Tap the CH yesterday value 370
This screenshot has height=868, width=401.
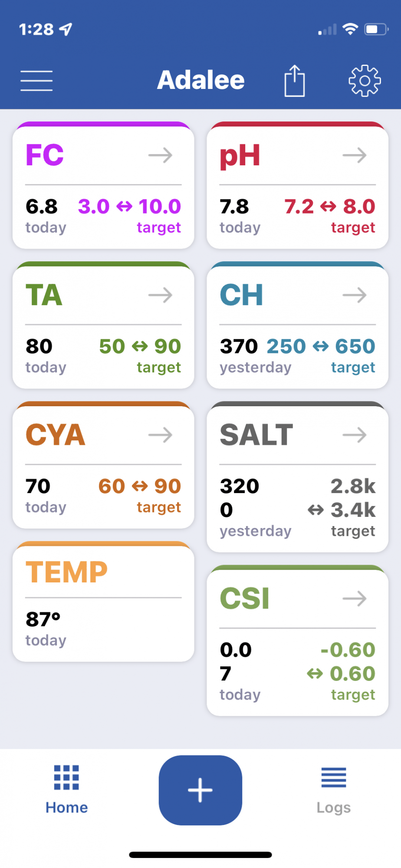[239, 346]
